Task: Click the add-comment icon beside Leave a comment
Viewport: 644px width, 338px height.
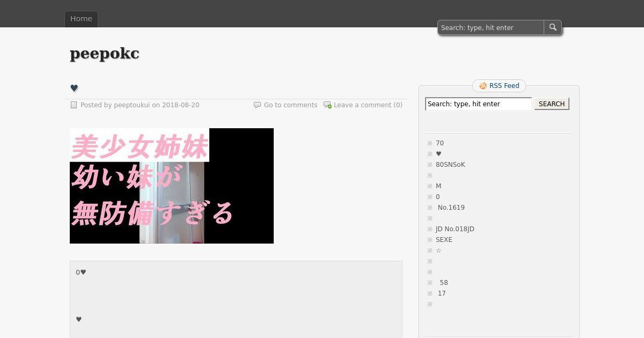Action: (327, 105)
